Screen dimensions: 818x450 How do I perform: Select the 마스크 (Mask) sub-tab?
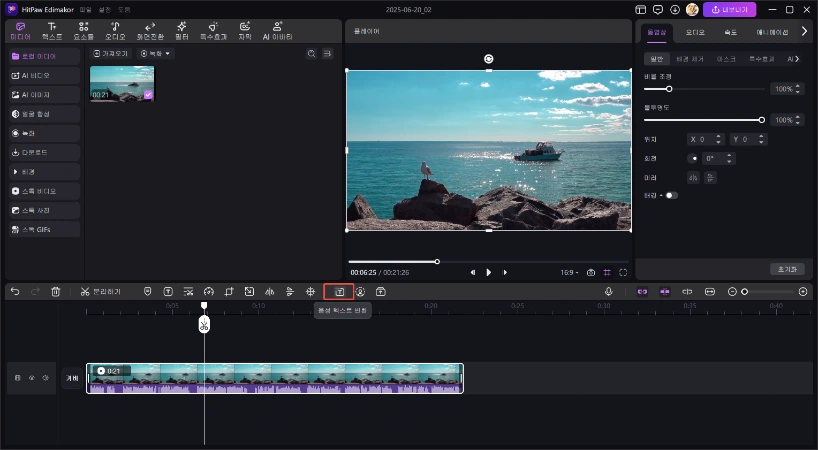pos(726,59)
